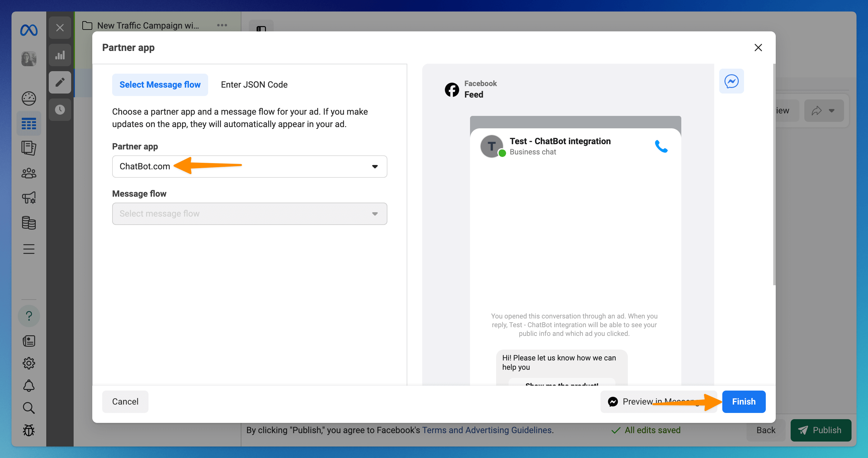Open Terms and Advertising Guidelines link

click(487, 430)
